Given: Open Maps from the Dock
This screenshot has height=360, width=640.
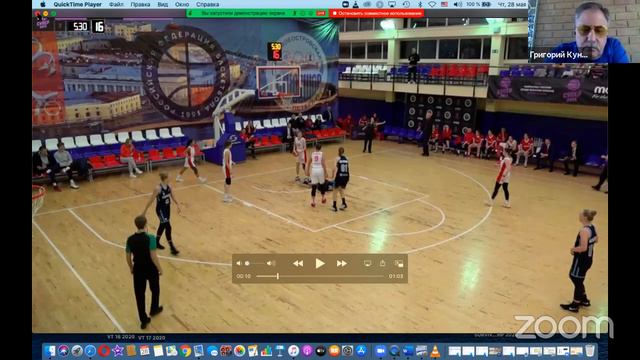Looking at the screenshot, I should (171, 351).
